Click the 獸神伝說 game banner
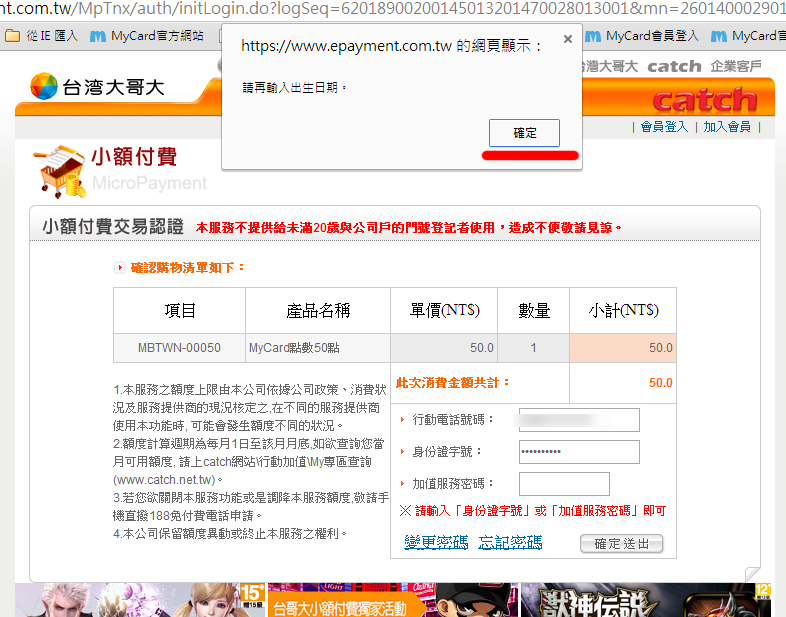Viewport: 786px width, 617px height. point(646,600)
